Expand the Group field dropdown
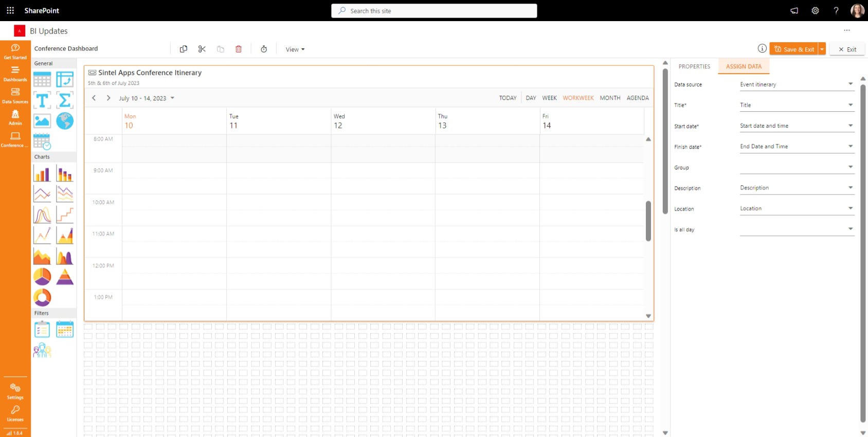The image size is (868, 437). 850,167
